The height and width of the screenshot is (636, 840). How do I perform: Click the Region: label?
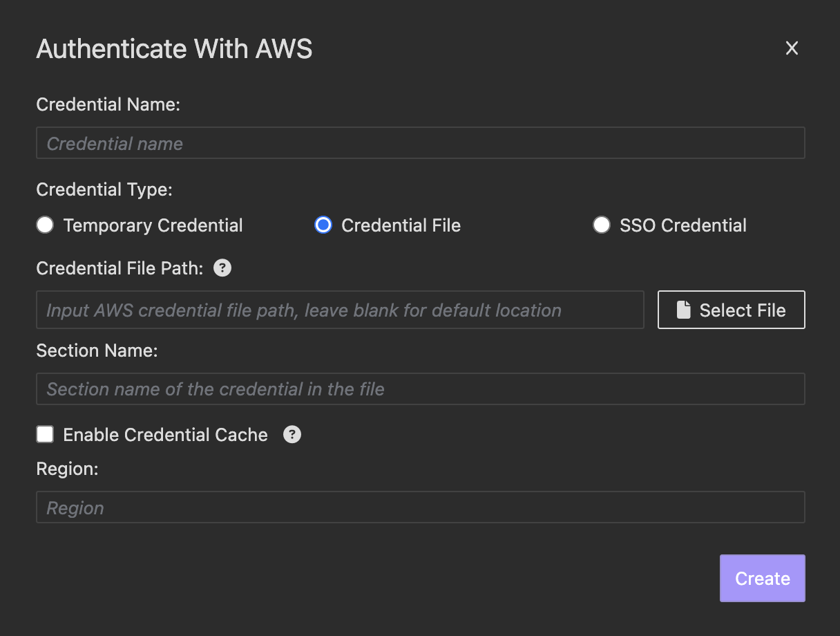[68, 469]
